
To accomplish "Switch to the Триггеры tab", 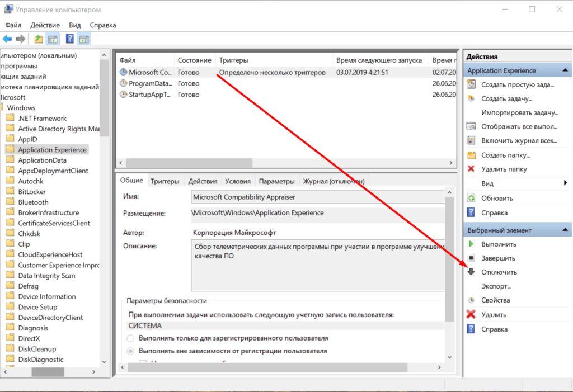I will [x=165, y=181].
